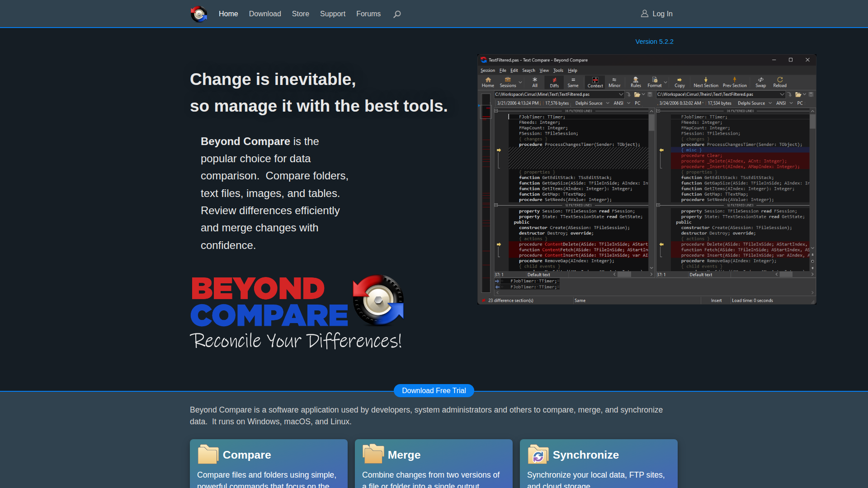The height and width of the screenshot is (488, 868).
Task: Open the Edit menu
Action: tap(514, 70)
